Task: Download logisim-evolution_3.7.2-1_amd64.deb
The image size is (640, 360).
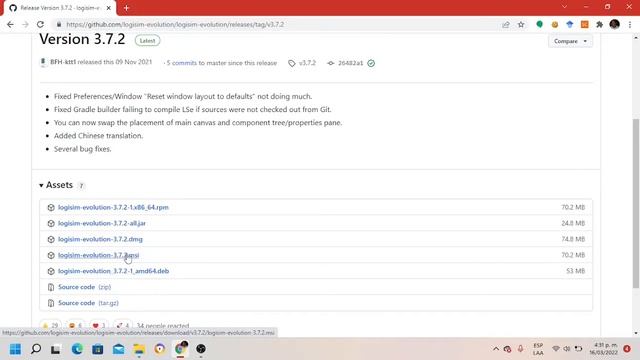Action: pos(113,271)
